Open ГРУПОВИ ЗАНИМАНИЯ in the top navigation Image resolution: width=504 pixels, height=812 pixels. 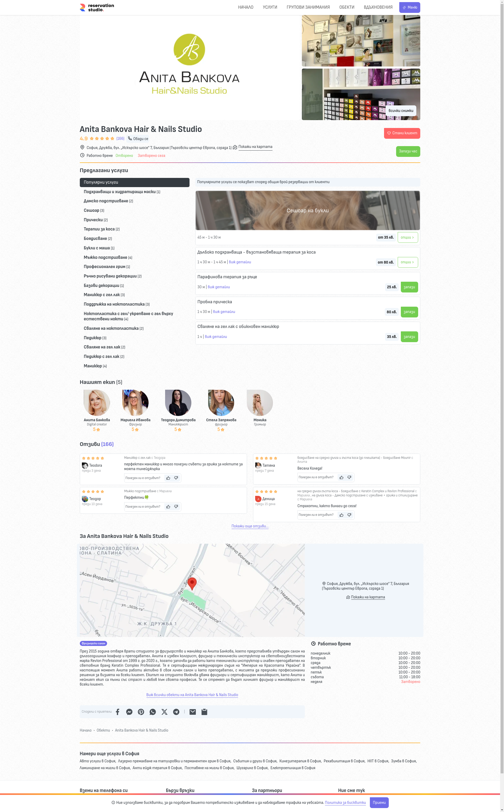[x=308, y=7]
